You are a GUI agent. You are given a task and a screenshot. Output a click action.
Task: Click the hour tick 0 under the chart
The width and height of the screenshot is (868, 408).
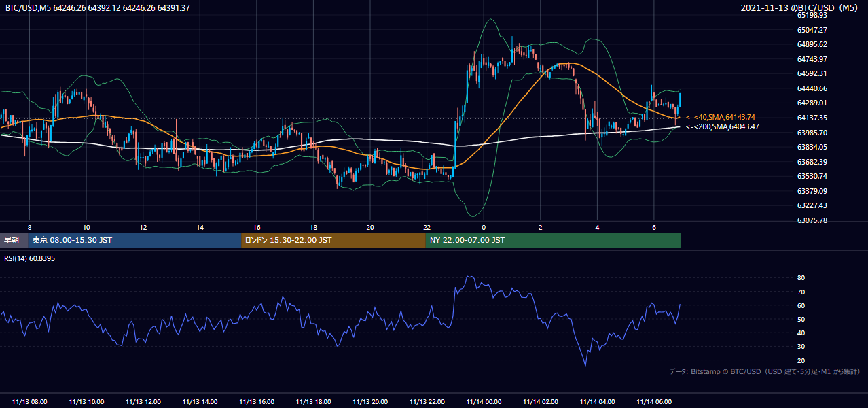coord(484,227)
